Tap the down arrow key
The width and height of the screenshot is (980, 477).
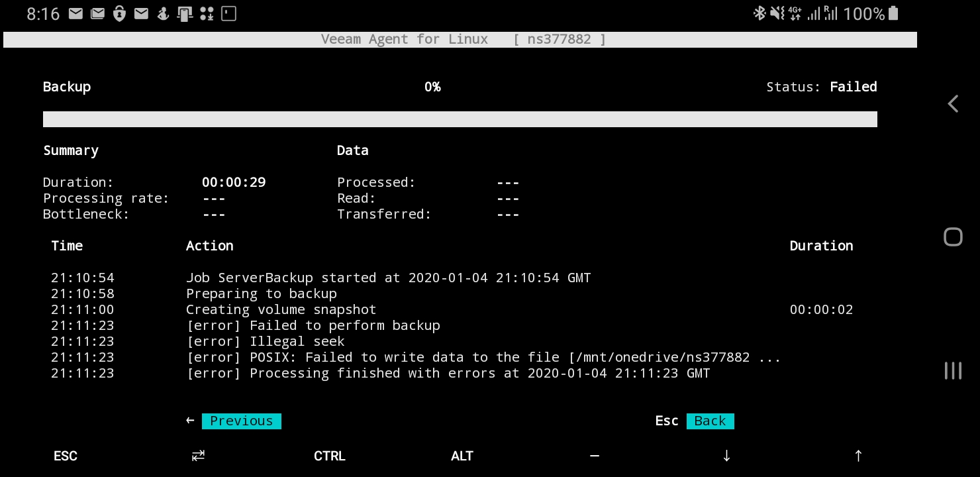pyautogui.click(x=726, y=456)
